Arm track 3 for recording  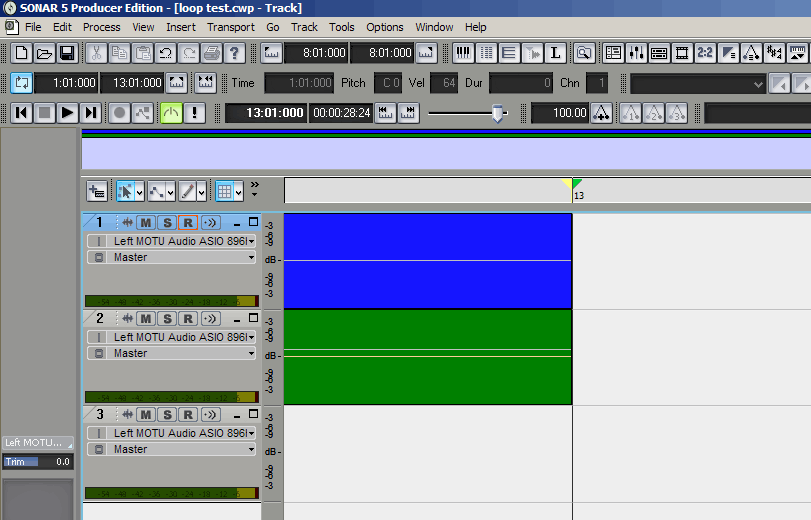click(187, 414)
